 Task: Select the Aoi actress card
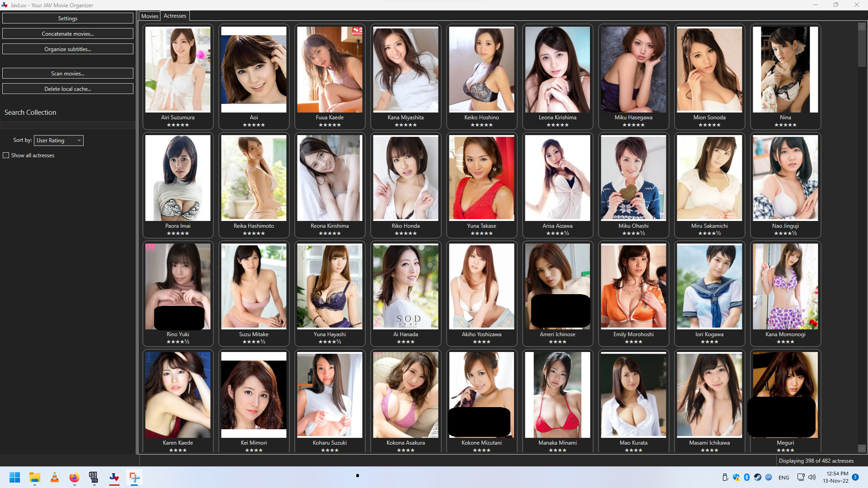click(x=254, y=77)
